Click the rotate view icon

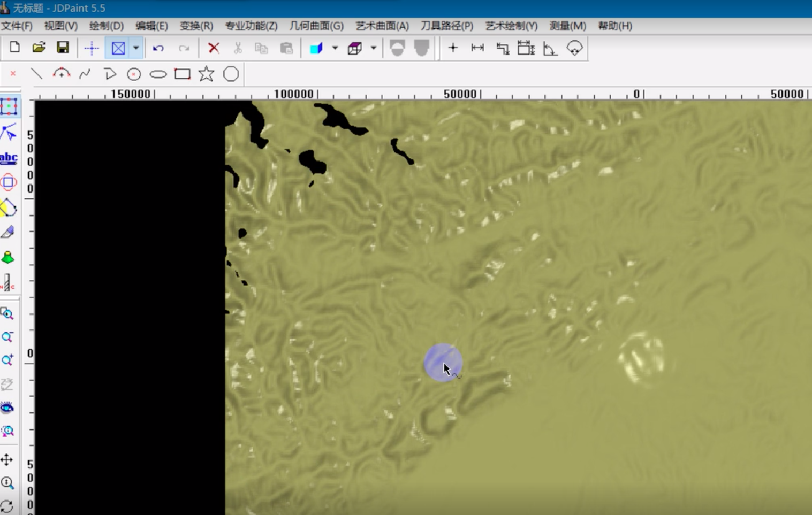(7, 506)
